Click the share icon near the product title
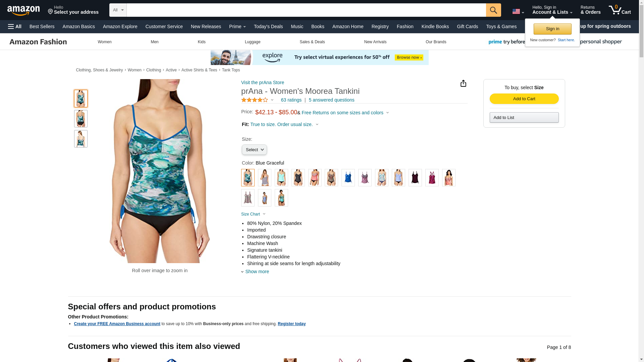This screenshot has height=362, width=644. point(463,83)
